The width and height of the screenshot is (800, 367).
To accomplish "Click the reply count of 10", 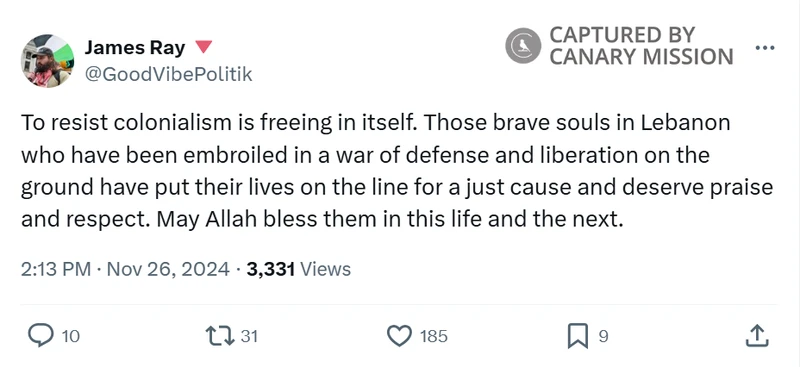I will [70, 336].
